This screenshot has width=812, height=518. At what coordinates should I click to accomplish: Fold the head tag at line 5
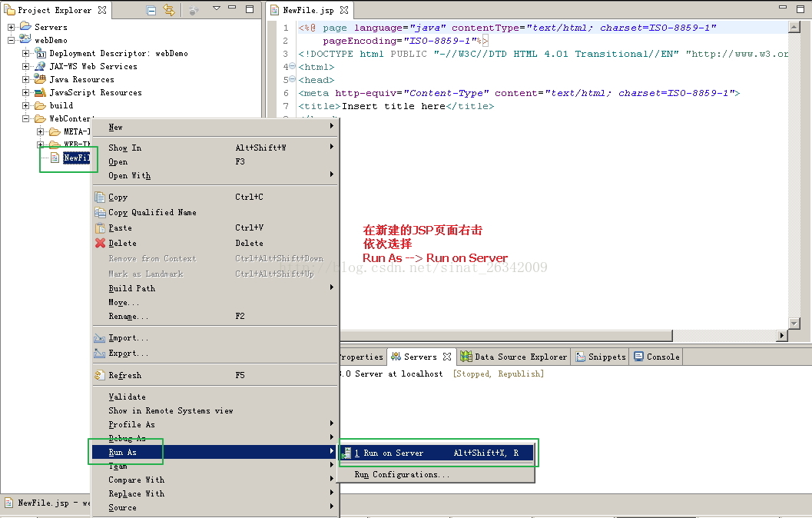point(292,79)
